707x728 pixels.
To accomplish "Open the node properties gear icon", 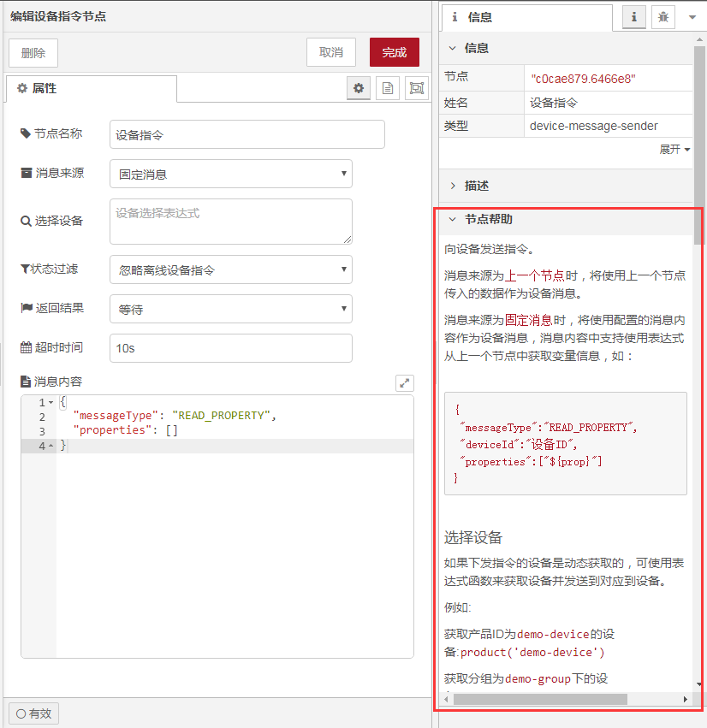I will pyautogui.click(x=359, y=88).
